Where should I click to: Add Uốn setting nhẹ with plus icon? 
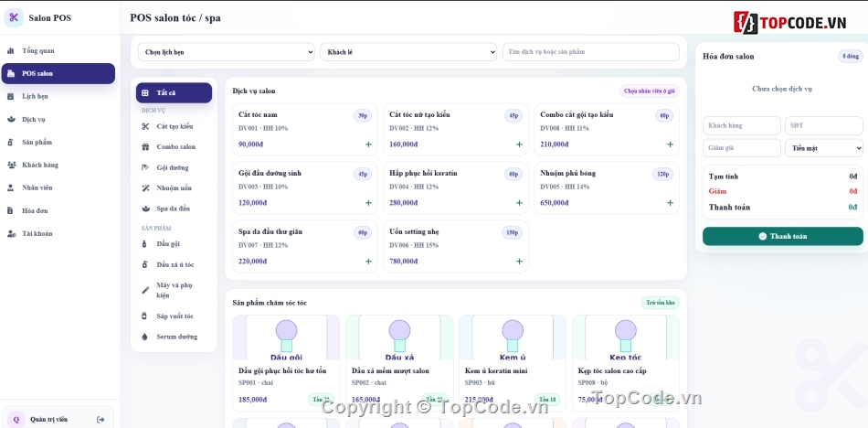point(519,262)
